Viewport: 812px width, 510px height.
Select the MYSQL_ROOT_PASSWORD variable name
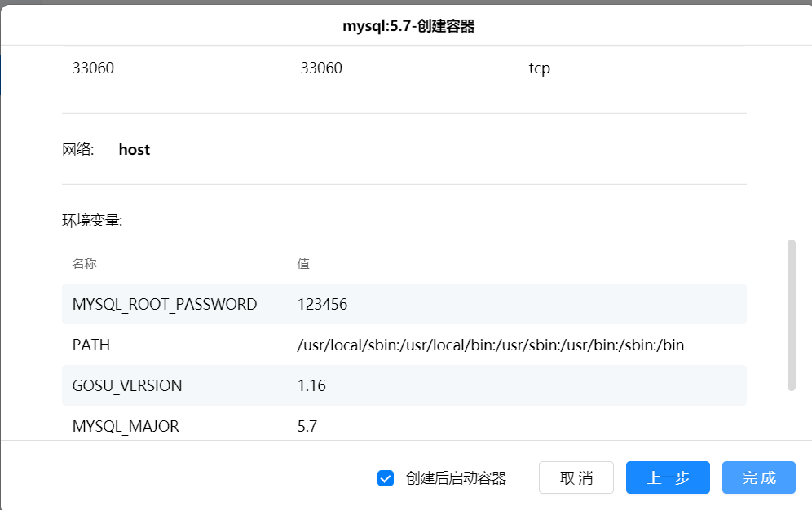point(165,304)
